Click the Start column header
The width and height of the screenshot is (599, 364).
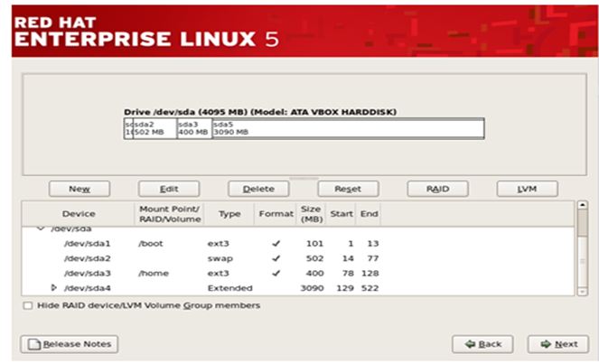tap(342, 214)
